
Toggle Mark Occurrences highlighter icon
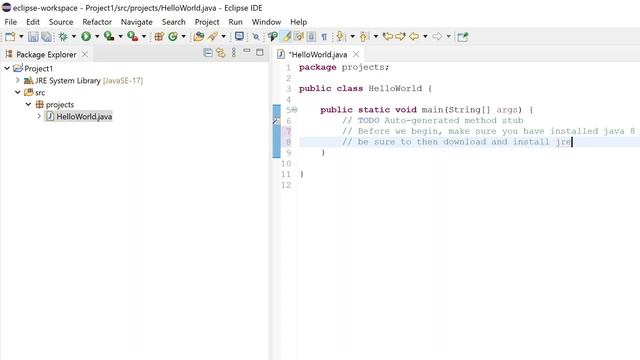tap(287, 37)
